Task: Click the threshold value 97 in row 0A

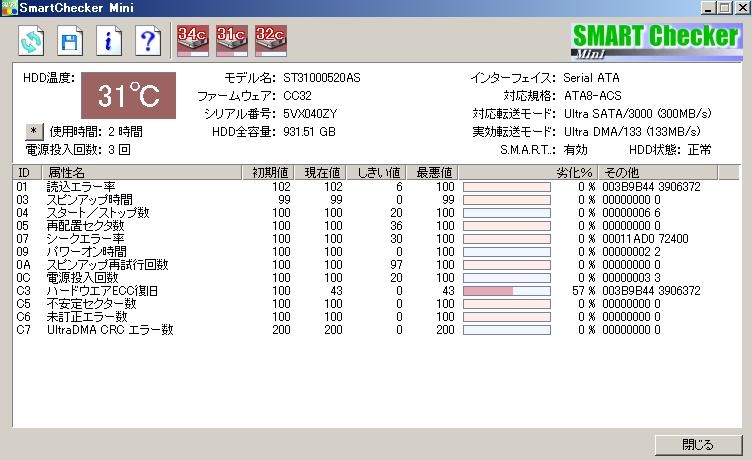Action: pyautogui.click(x=396, y=264)
